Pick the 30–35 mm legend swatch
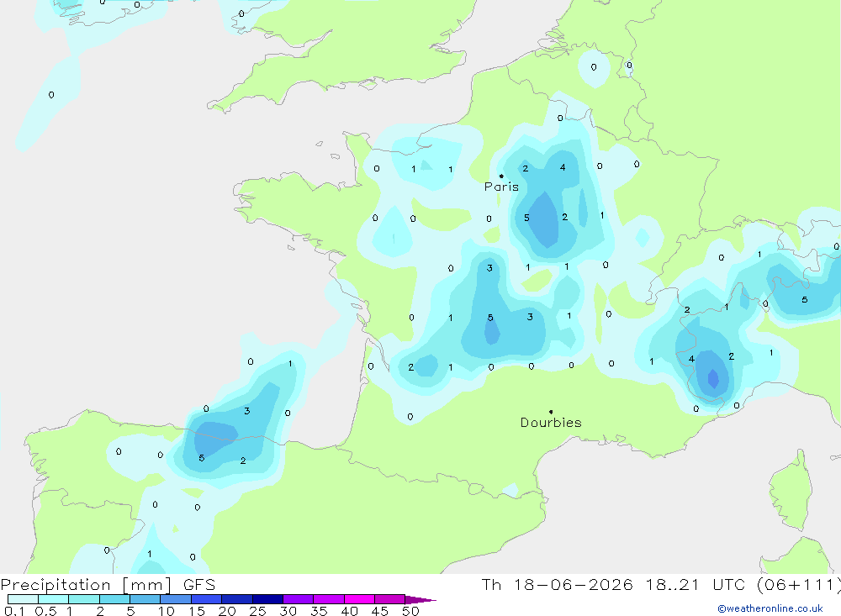Viewport: 841px width, 616px height. (299, 599)
